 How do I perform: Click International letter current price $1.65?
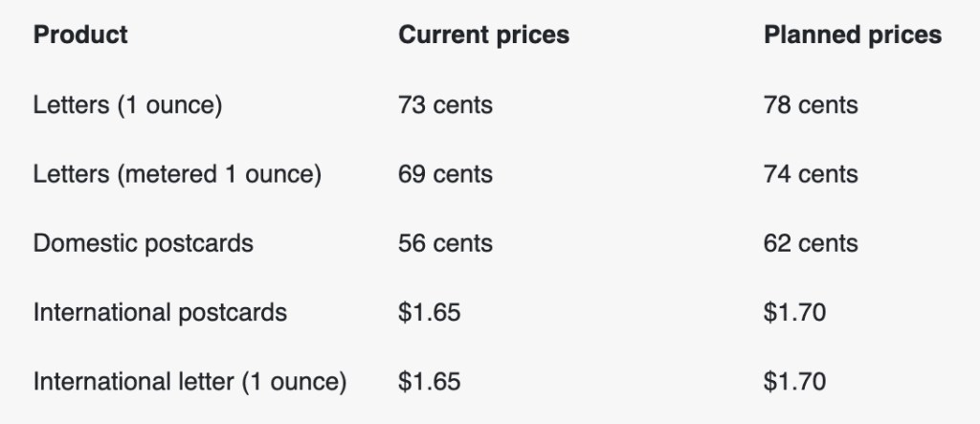click(429, 381)
